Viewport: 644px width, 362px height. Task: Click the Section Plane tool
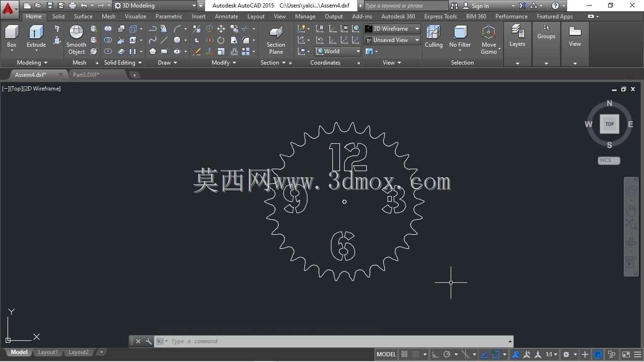pyautogui.click(x=276, y=40)
